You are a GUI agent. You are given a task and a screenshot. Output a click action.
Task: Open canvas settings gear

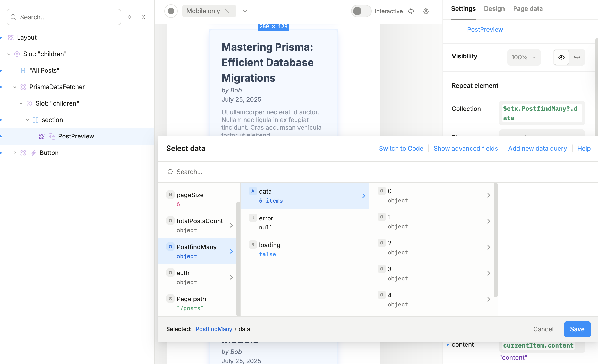tap(426, 11)
